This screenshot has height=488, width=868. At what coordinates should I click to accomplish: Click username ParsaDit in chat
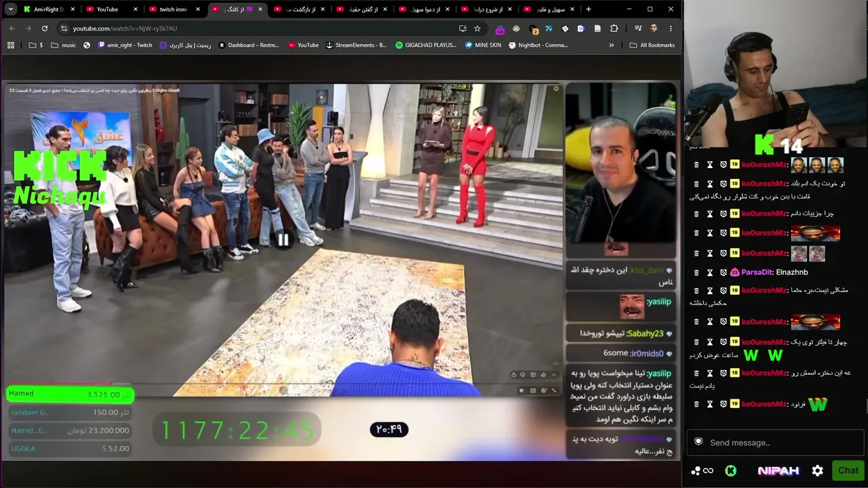click(756, 272)
